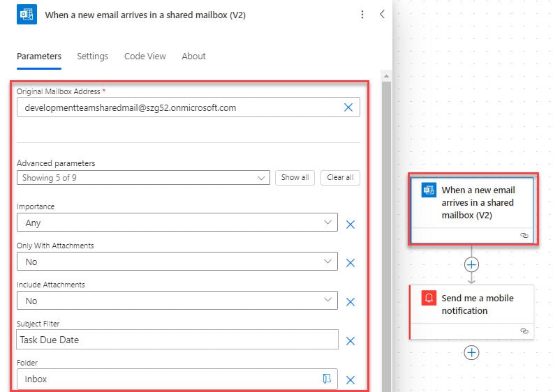
Task: Click the Subject Filter text field
Action: click(177, 340)
